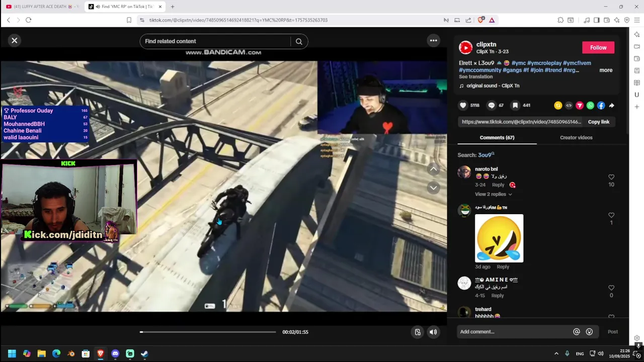Screen dimensions: 644x362
Task: Like naroto bnl's comment
Action: click(x=611, y=177)
